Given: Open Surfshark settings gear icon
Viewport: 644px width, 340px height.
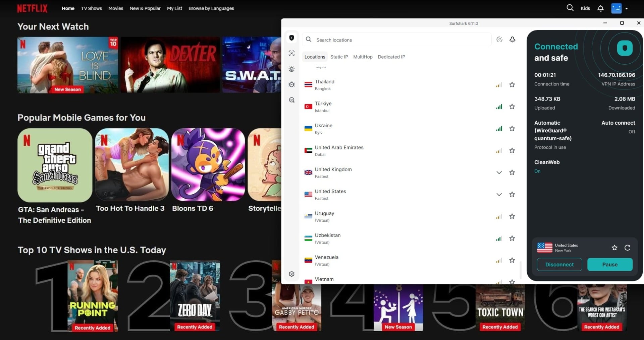Looking at the screenshot, I should [x=291, y=274].
